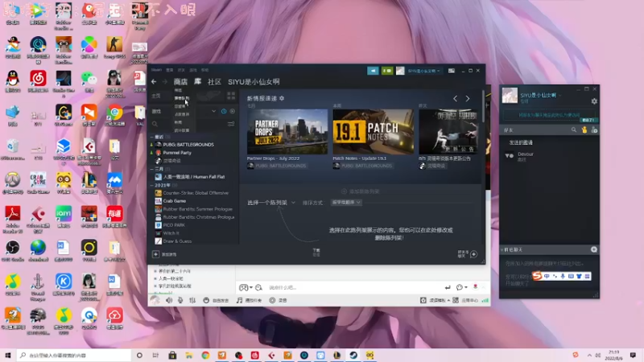Viewport: 644px width, 362px height.
Task: Click the library search magnifier icon
Action: (x=155, y=124)
